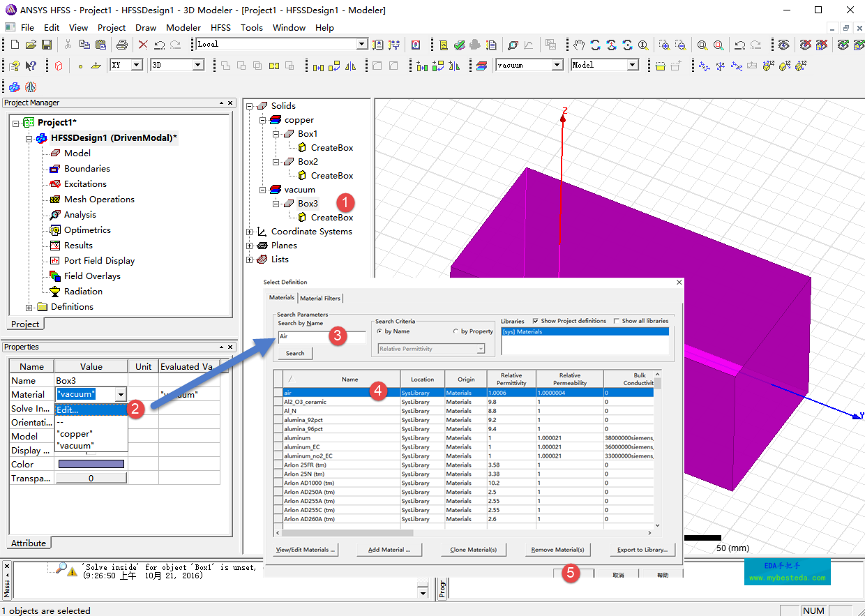Click the red Delete X icon
This screenshot has width=865, height=616.
coord(143,45)
